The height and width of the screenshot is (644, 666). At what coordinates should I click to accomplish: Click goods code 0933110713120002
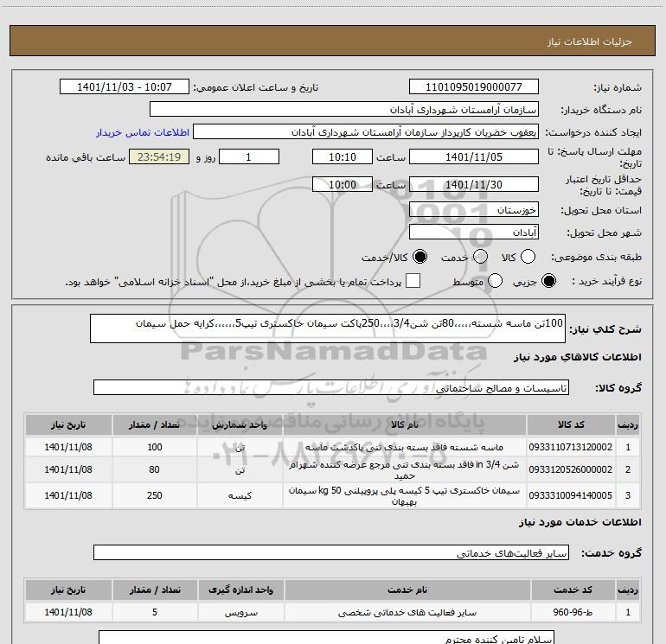click(571, 447)
